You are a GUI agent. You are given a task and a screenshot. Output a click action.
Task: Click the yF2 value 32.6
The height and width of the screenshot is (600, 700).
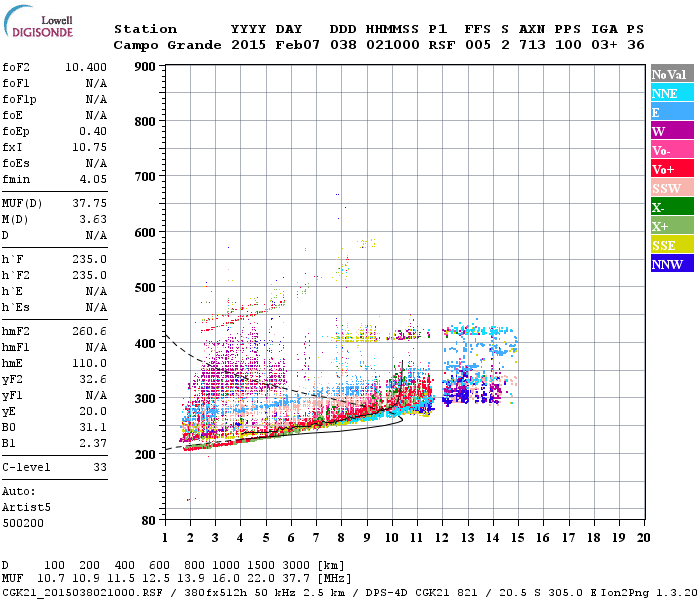[93, 379]
